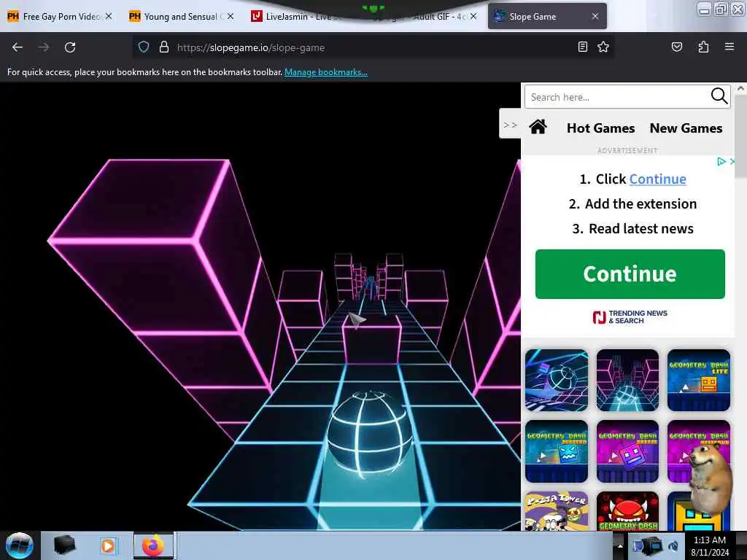Viewport: 747px width, 560px height.
Task: Show hidden tray icons arrow on taskbar
Action: tap(620, 545)
